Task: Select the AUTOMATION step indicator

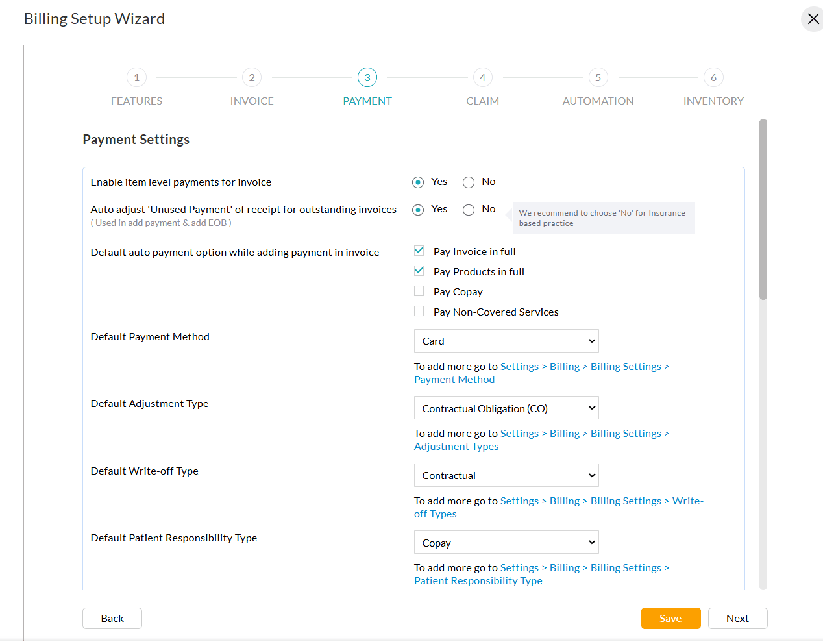Action: pyautogui.click(x=598, y=77)
